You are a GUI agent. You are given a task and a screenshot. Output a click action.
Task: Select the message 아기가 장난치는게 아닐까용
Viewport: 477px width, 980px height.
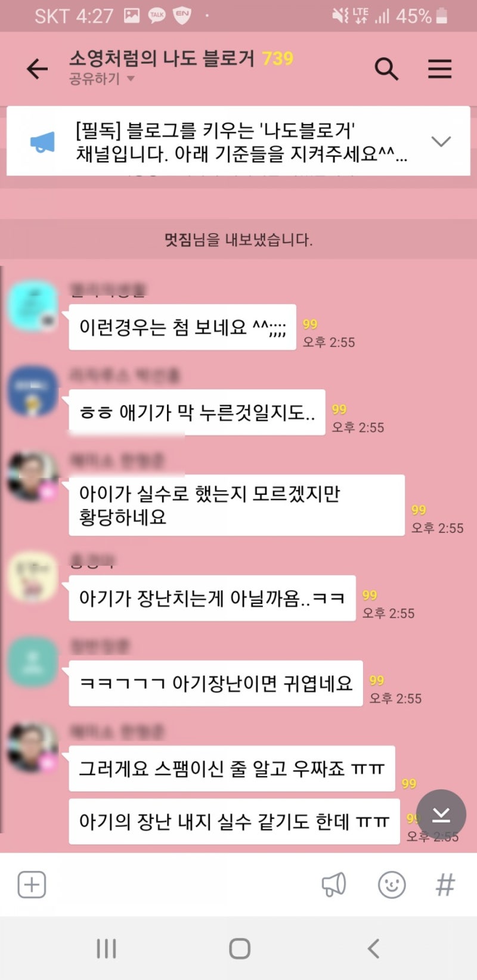tap(212, 598)
